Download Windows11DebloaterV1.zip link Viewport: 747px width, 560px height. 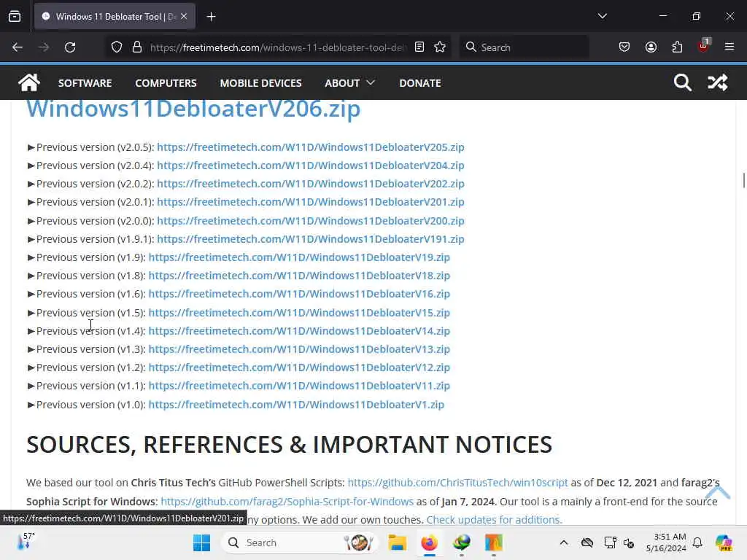coord(296,404)
